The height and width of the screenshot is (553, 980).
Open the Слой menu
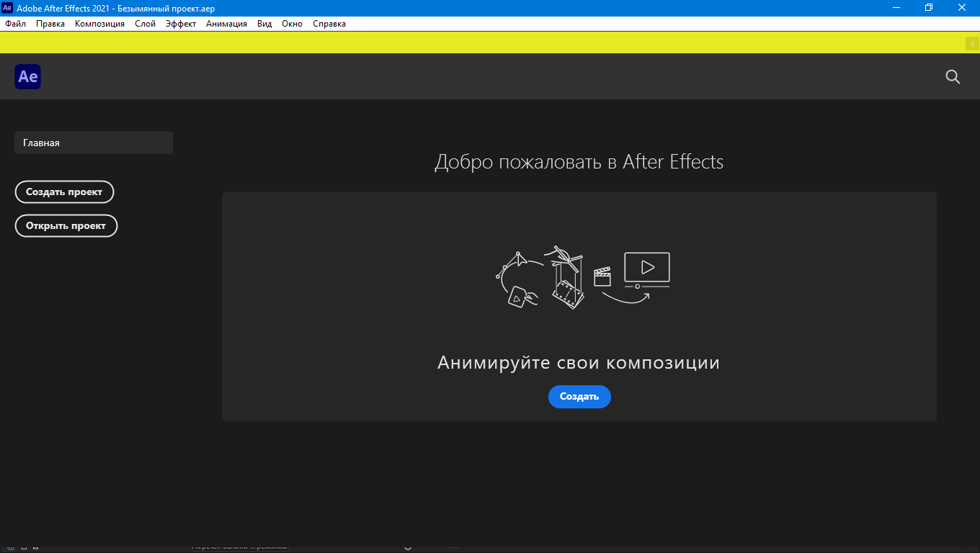145,24
